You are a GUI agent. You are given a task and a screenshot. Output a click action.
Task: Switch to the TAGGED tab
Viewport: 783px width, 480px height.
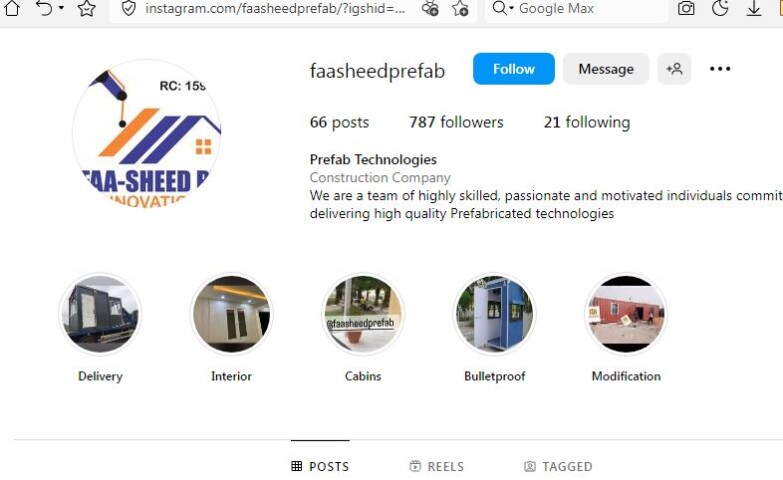pos(558,466)
